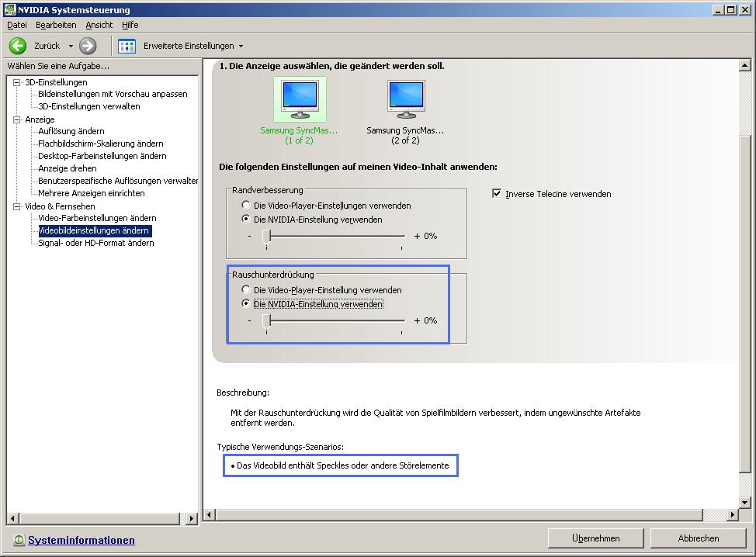Screen dimensions: 756x557
Task: Open Flachbildschirm-Skalierung ändern task
Action: tap(101, 144)
